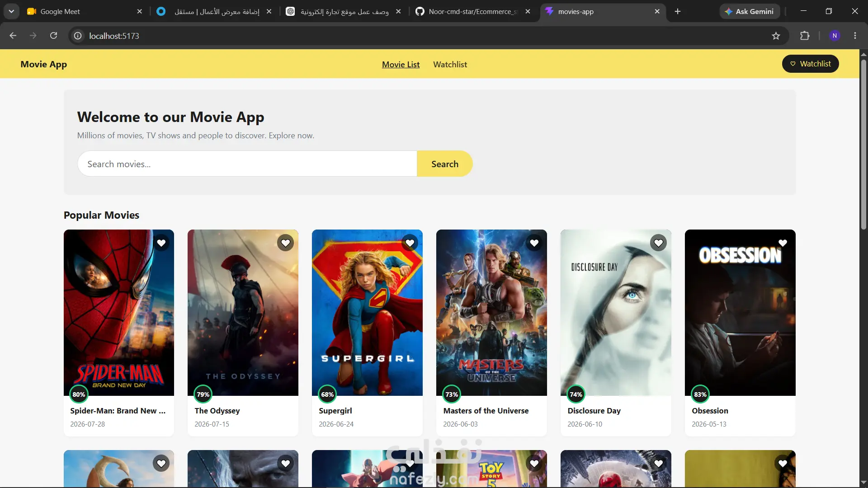The image size is (868, 488).
Task: Click the 83% rating badge on Obsession
Action: coord(700,394)
